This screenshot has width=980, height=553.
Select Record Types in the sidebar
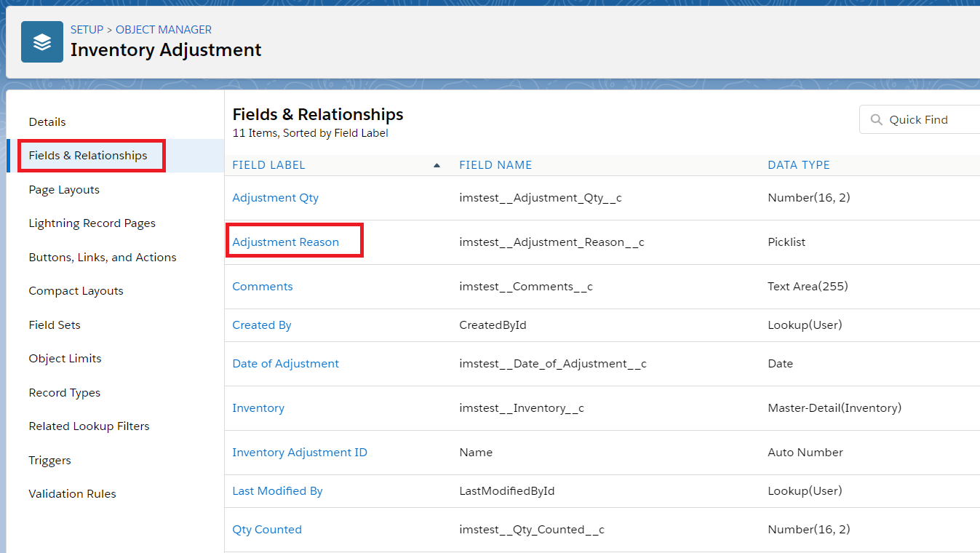point(64,392)
